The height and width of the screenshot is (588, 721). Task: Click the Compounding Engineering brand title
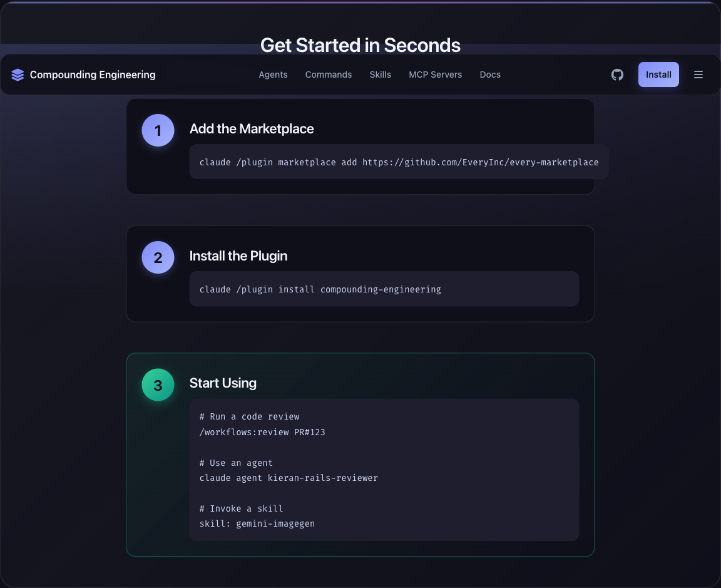[93, 75]
